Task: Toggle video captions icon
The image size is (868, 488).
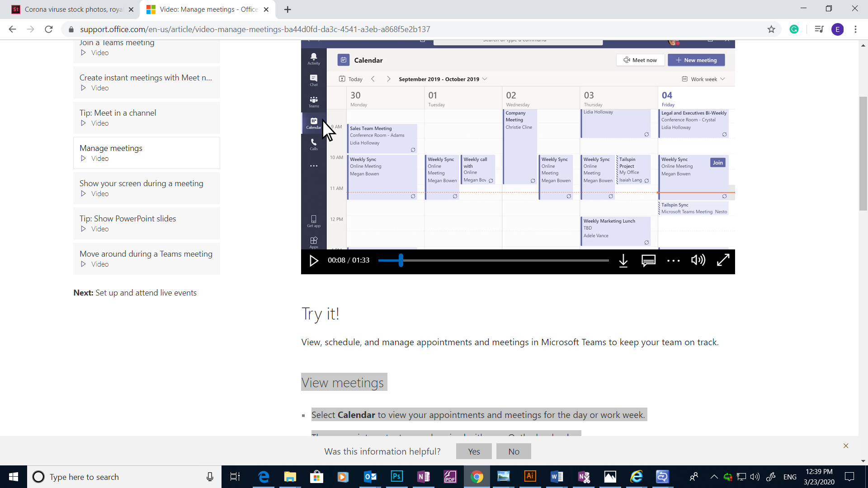Action: (x=648, y=261)
